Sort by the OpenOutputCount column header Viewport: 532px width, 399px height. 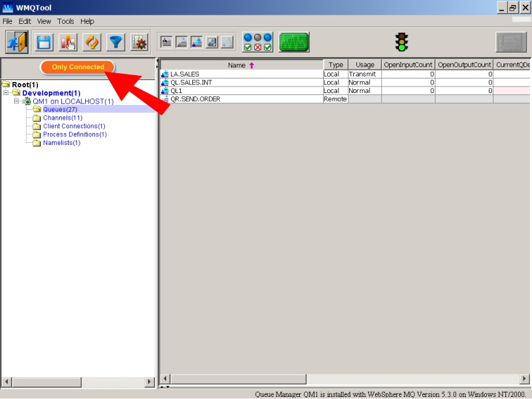464,65
